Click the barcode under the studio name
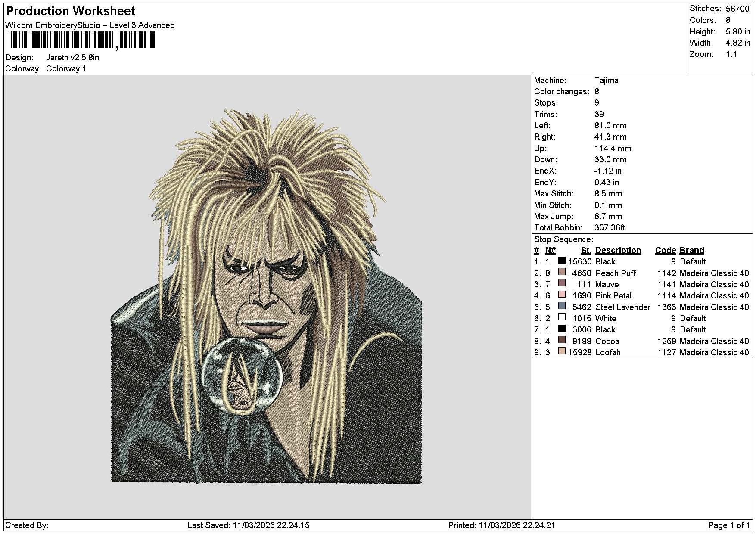The width and height of the screenshot is (756, 534). click(81, 41)
